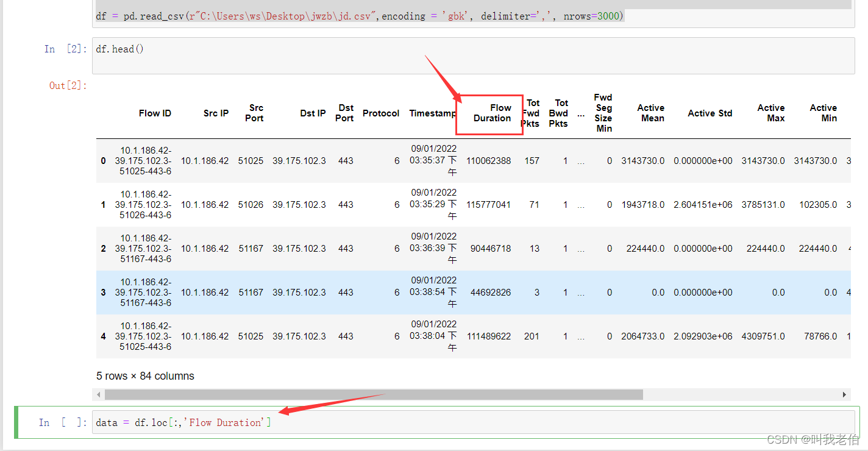Click Tot Fwd Pkts value 201
Image resolution: width=868 pixels, height=451 pixels.
[x=532, y=336]
